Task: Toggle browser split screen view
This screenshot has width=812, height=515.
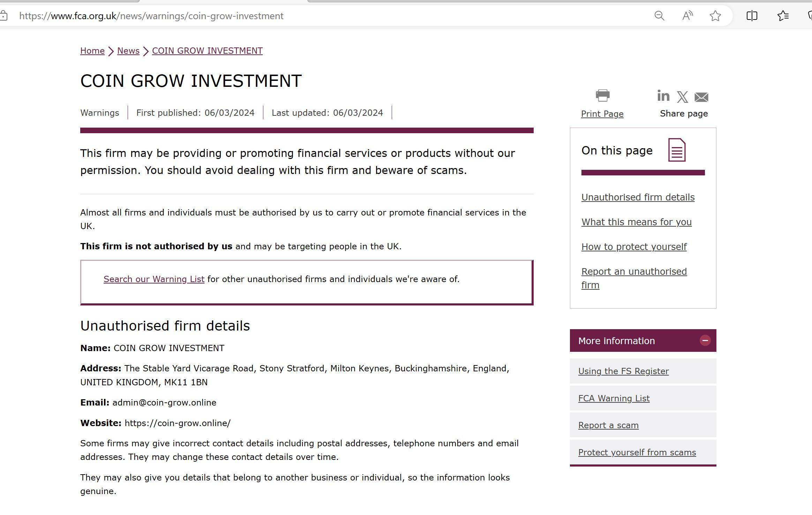Action: point(752,16)
